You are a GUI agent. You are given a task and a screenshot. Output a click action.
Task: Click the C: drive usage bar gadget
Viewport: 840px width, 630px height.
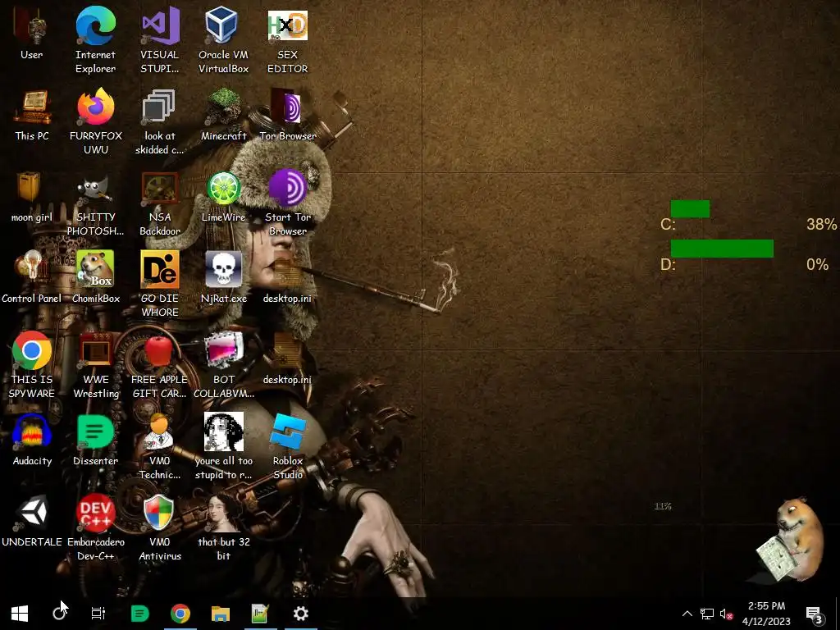click(690, 209)
